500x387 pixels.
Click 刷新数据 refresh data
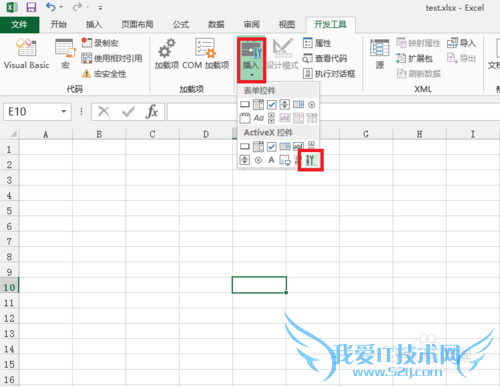tap(419, 74)
